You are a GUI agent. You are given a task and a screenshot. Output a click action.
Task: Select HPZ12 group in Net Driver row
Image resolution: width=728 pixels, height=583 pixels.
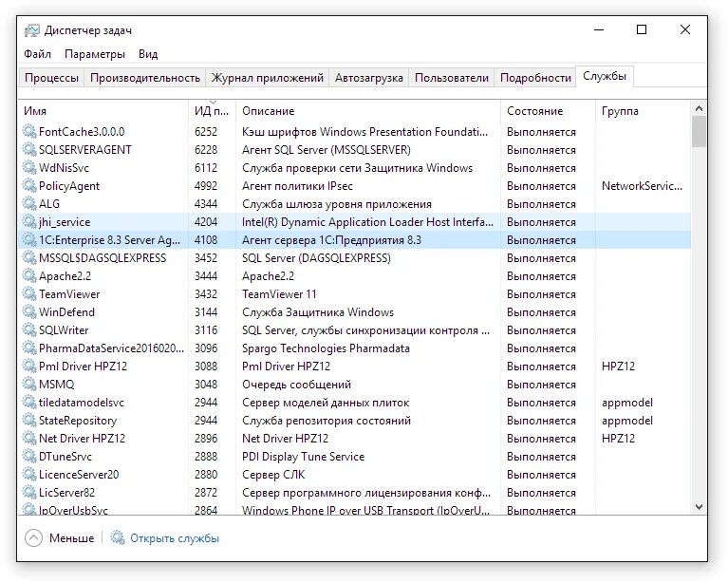tap(618, 439)
